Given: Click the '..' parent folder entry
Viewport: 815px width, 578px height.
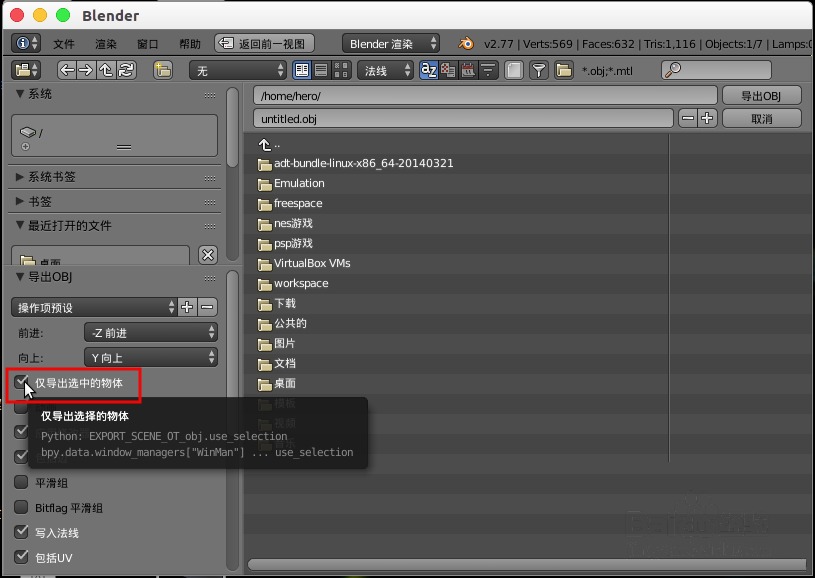Looking at the screenshot, I should (271, 144).
